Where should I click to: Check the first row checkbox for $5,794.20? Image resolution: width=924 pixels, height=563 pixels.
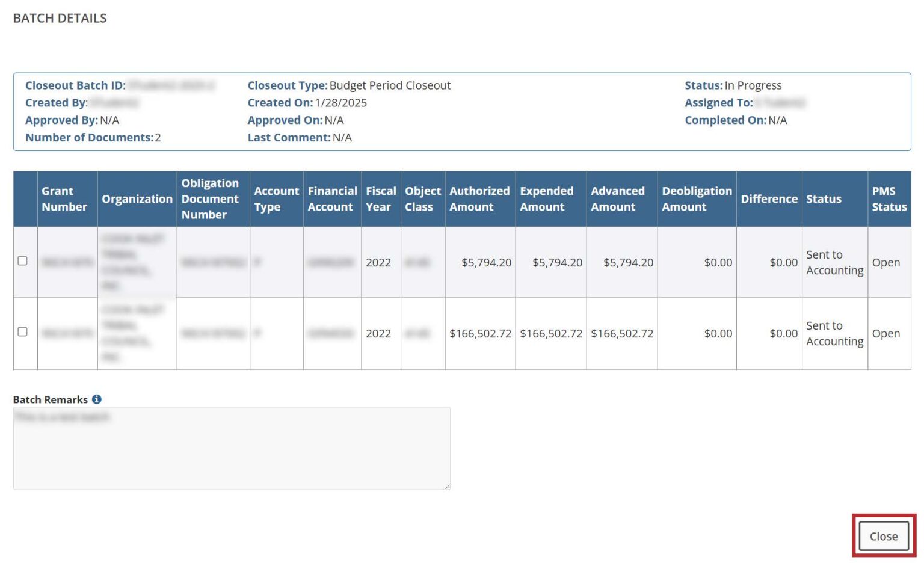point(23,261)
